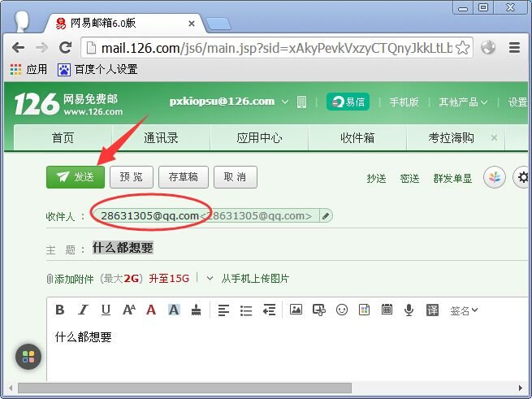Insert a bulleted list
This screenshot has height=399, width=532.
[246, 310]
